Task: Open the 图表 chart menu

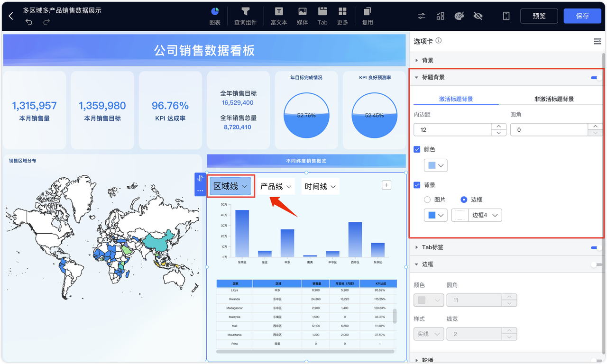Action: [215, 16]
